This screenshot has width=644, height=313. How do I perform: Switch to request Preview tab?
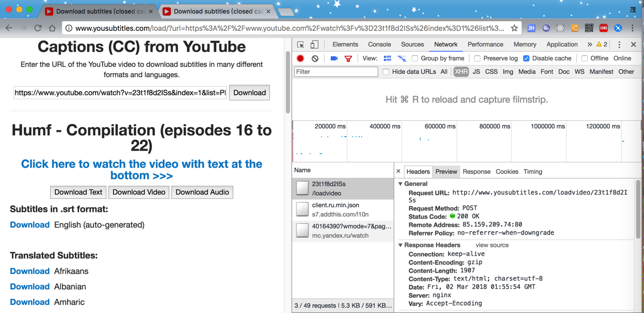point(446,172)
